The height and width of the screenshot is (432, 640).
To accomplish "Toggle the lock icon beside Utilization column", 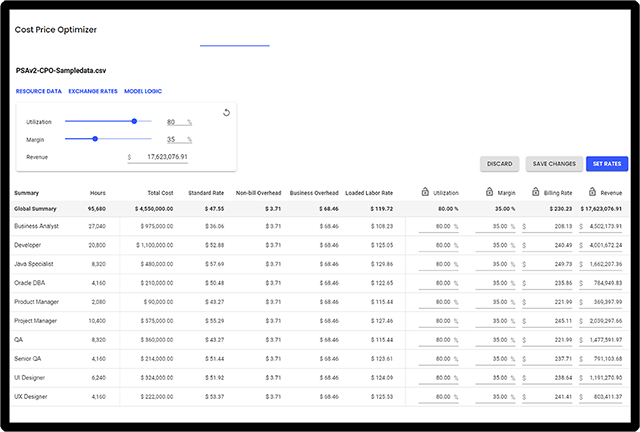I will tap(425, 192).
